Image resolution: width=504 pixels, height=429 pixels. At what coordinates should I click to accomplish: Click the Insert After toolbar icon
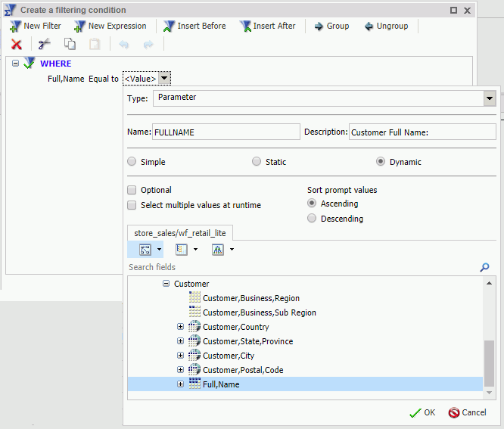coord(244,26)
